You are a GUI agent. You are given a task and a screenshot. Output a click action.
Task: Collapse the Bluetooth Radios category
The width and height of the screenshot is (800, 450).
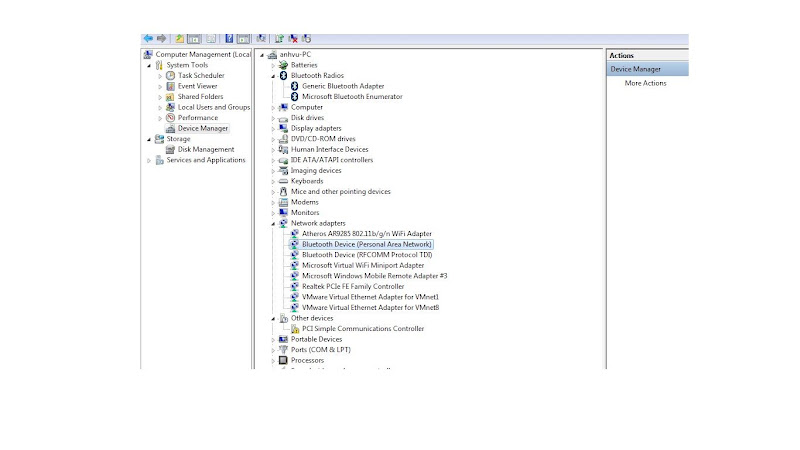[x=273, y=76]
